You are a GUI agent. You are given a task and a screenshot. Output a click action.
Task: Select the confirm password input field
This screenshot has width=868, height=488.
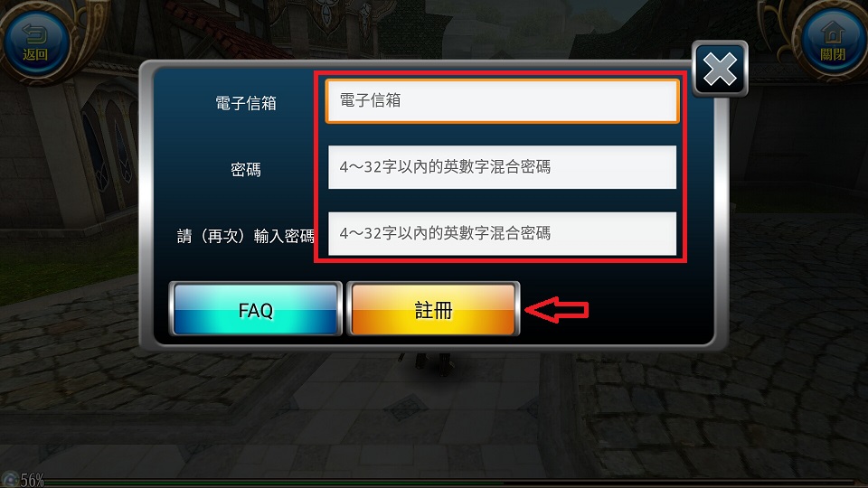502,233
